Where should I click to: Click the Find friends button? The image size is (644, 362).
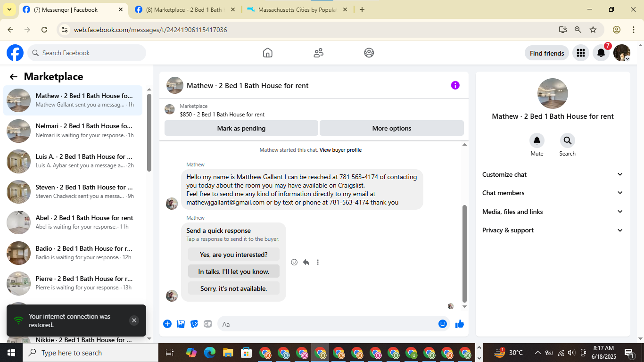point(547,53)
